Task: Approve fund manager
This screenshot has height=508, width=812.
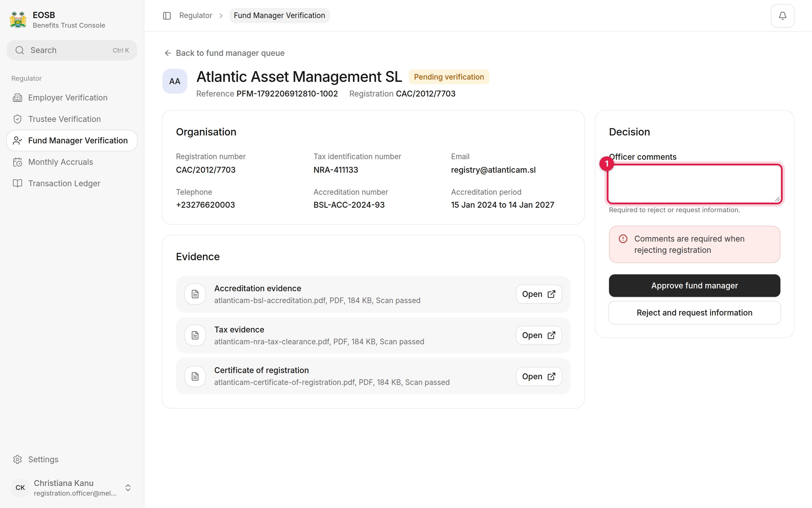Action: pyautogui.click(x=694, y=286)
